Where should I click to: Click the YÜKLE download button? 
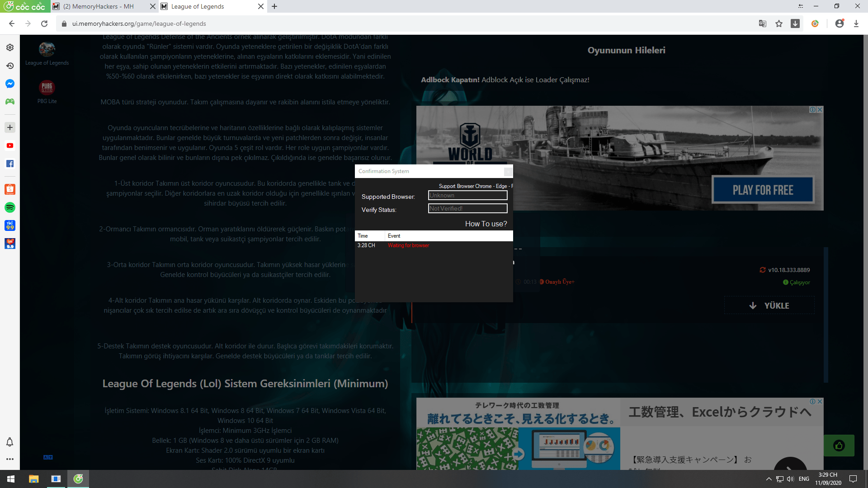(769, 305)
